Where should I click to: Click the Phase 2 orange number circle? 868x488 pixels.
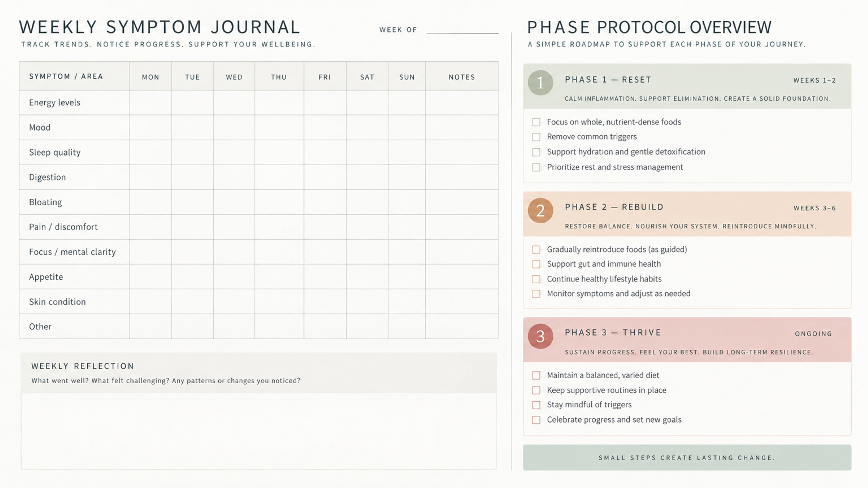click(x=540, y=210)
